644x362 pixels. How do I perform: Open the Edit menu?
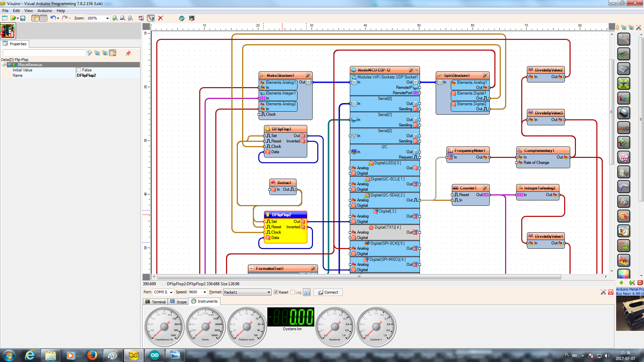point(16,11)
